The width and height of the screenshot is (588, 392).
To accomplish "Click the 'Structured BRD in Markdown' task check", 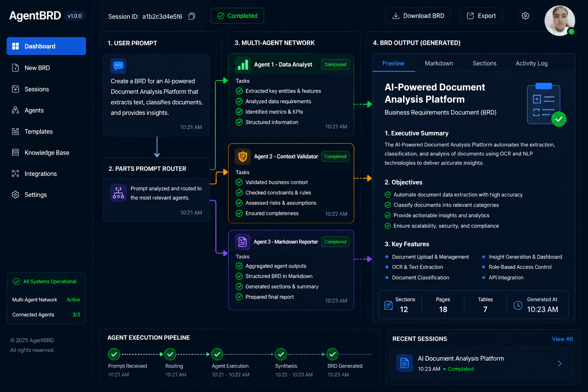I will click(239, 276).
